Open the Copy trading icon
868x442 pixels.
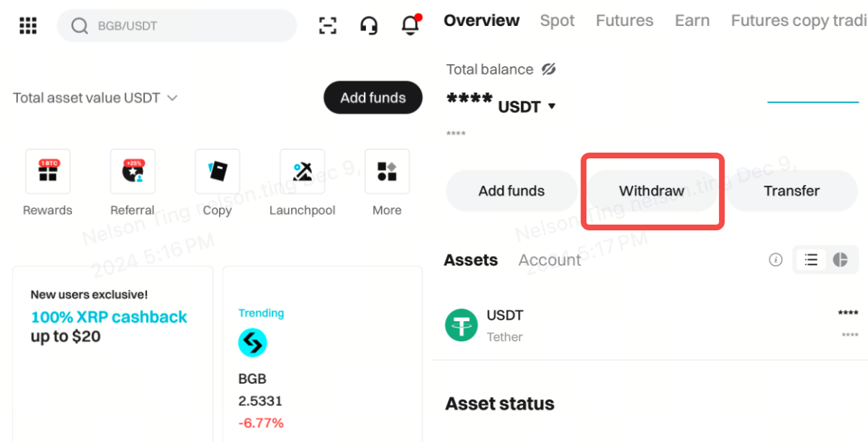(x=217, y=171)
